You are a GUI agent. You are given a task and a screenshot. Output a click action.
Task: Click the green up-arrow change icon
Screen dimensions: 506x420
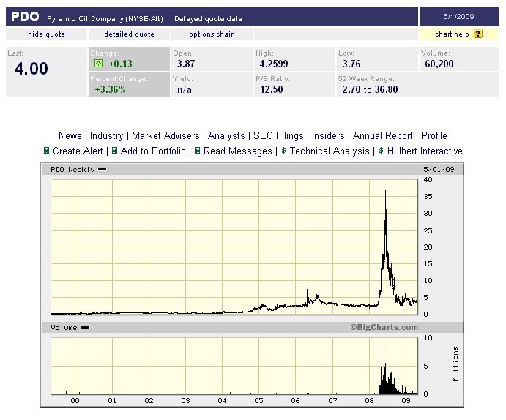[98, 63]
